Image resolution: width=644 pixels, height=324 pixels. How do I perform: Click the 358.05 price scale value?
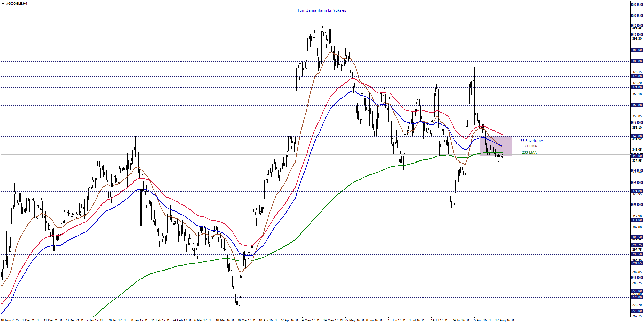pyautogui.click(x=637, y=116)
